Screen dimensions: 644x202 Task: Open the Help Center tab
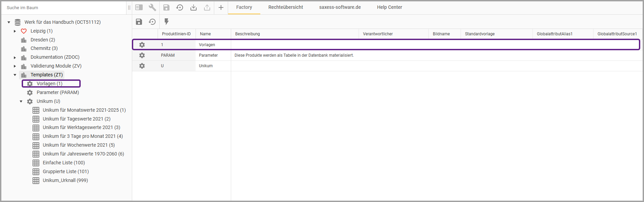click(x=389, y=7)
